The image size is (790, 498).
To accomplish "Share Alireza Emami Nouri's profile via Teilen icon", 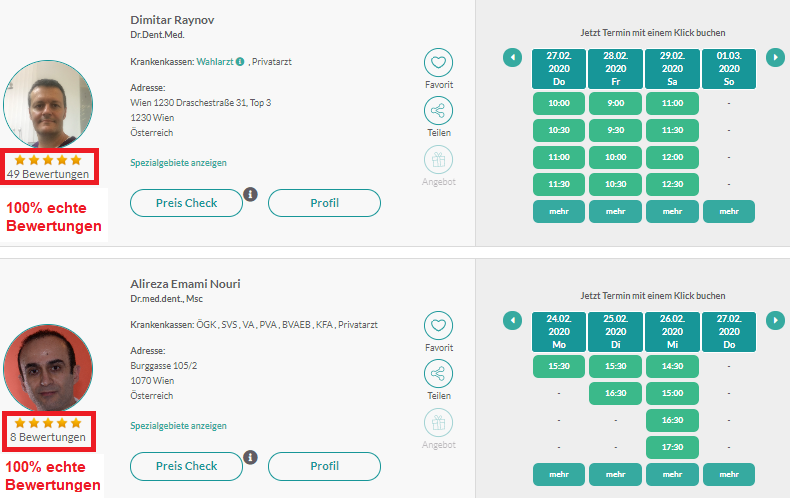I will click(x=438, y=374).
